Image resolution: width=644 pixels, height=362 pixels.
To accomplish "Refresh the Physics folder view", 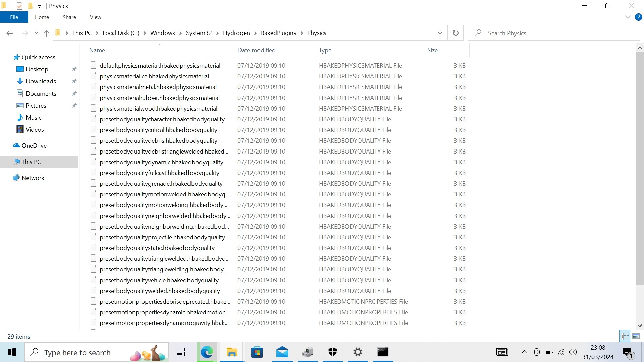I will [x=455, y=33].
